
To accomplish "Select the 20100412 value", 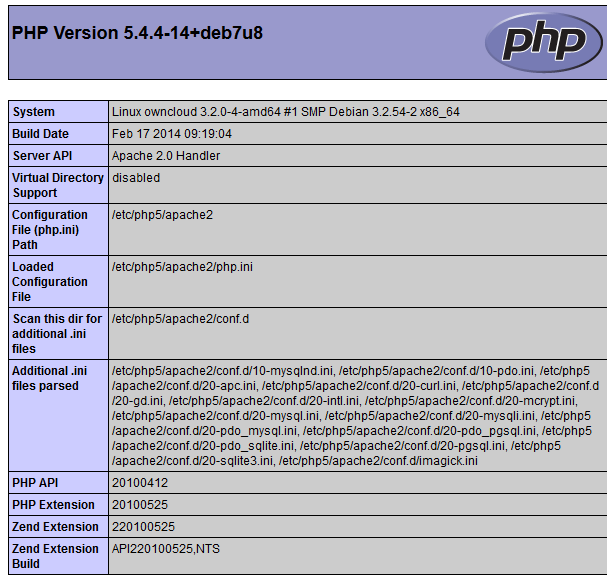I will coord(140,483).
